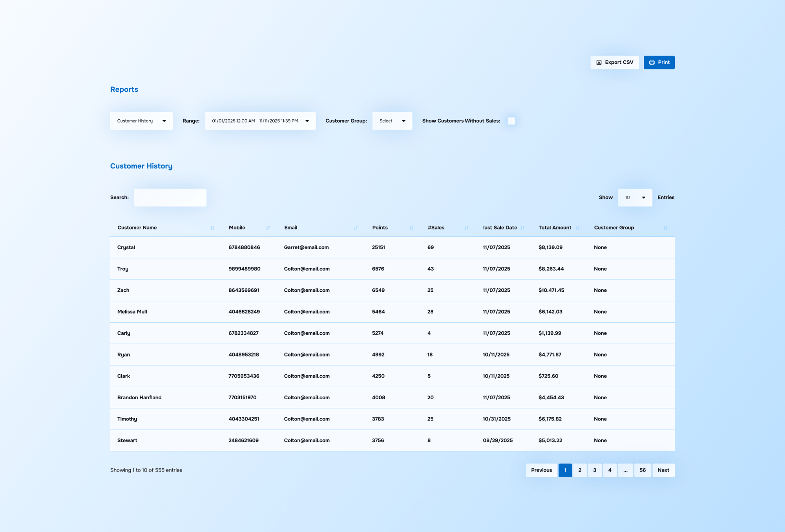Go to page 2 of results
Image resolution: width=785 pixels, height=532 pixels.
click(580, 470)
